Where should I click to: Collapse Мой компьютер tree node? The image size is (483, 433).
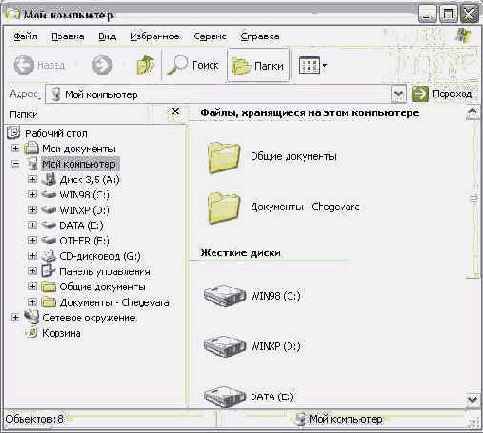pos(15,164)
